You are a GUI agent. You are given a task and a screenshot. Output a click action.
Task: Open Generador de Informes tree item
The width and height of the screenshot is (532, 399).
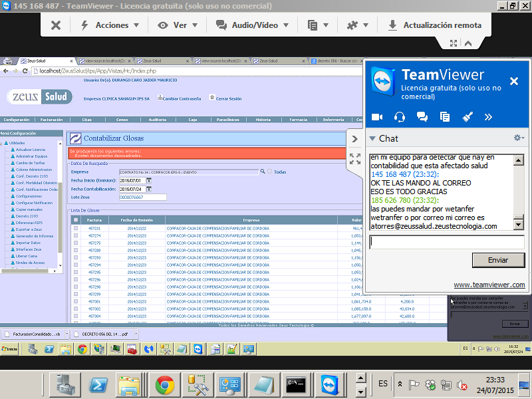[x=35, y=236]
